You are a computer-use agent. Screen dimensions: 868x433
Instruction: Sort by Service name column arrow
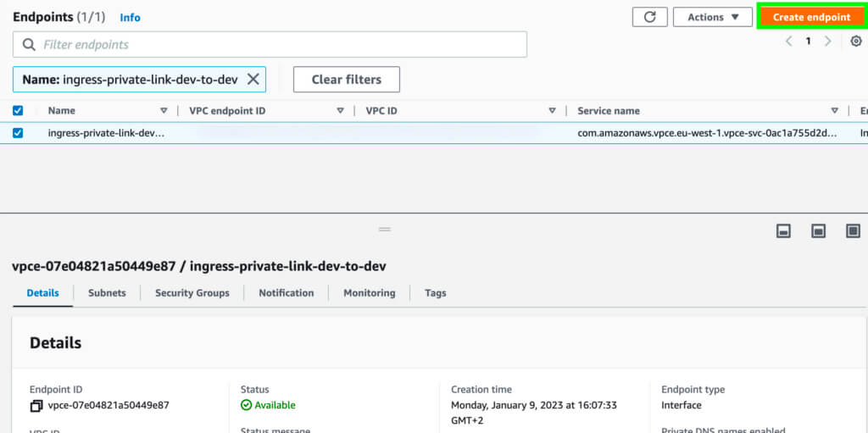[x=834, y=110]
